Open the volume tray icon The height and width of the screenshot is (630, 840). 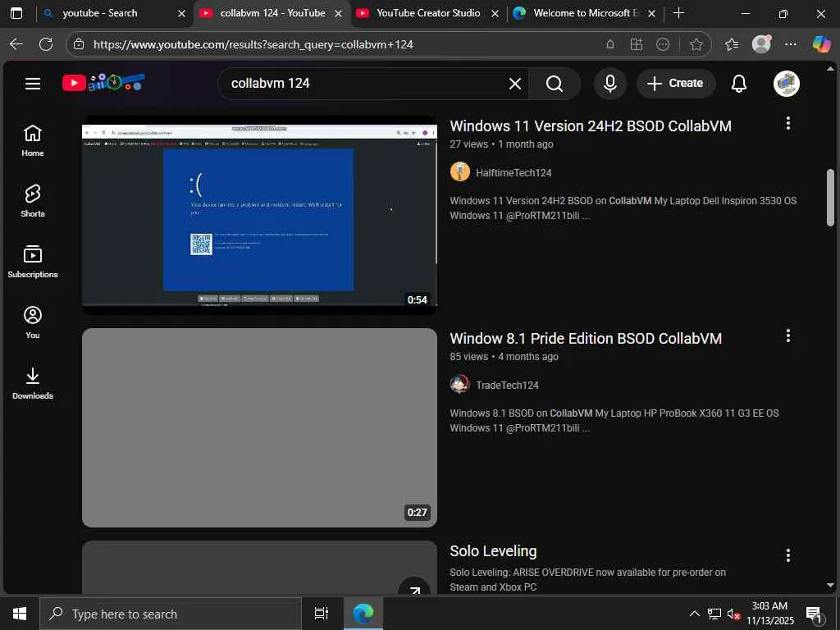(733, 614)
